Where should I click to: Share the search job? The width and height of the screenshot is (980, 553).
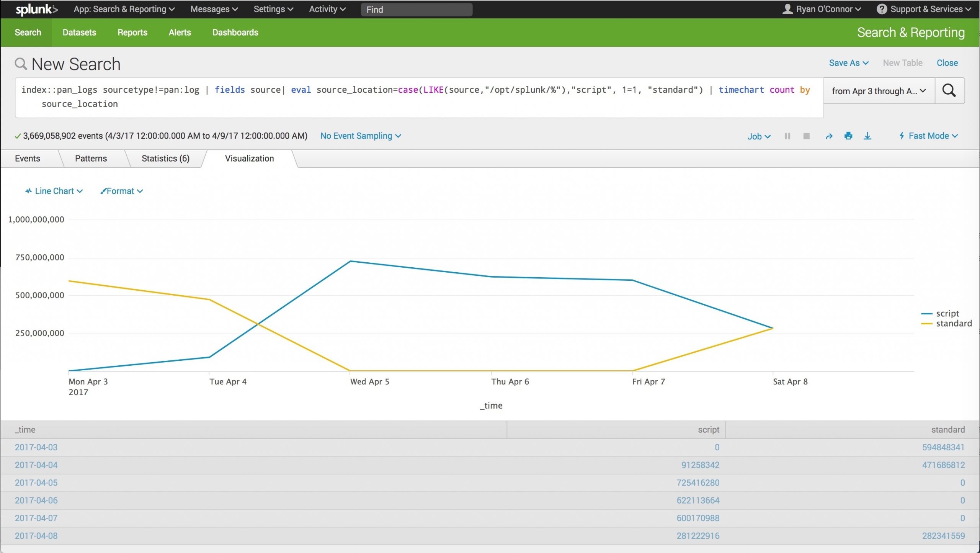pyautogui.click(x=829, y=136)
